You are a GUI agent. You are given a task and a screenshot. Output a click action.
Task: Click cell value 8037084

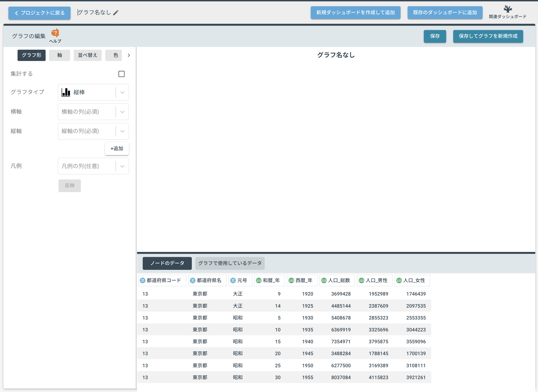[x=341, y=377]
